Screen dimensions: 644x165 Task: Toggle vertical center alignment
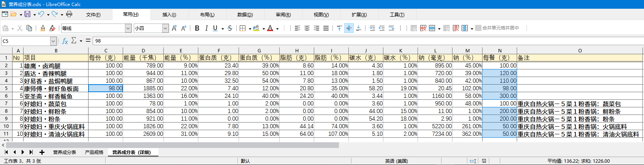tap(349, 28)
